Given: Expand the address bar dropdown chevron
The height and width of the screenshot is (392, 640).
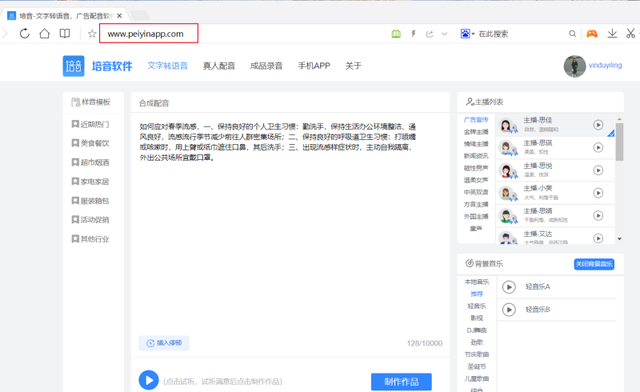Looking at the screenshot, I should (444, 34).
